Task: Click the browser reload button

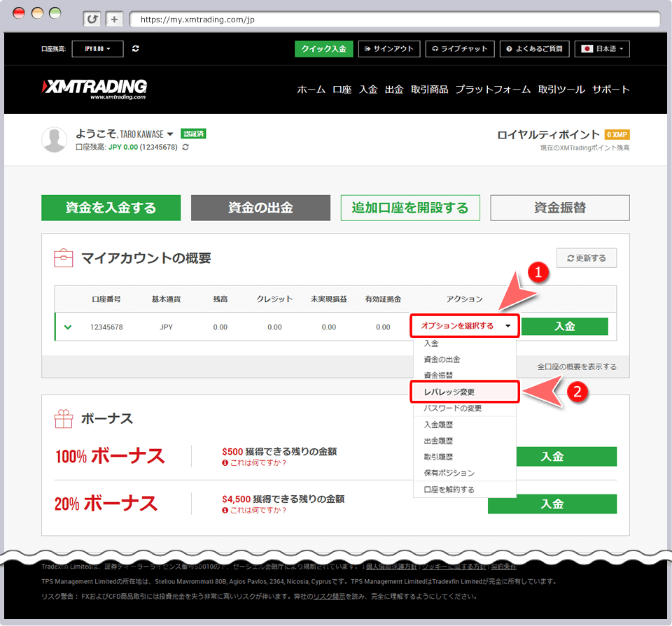Action: pos(92,19)
